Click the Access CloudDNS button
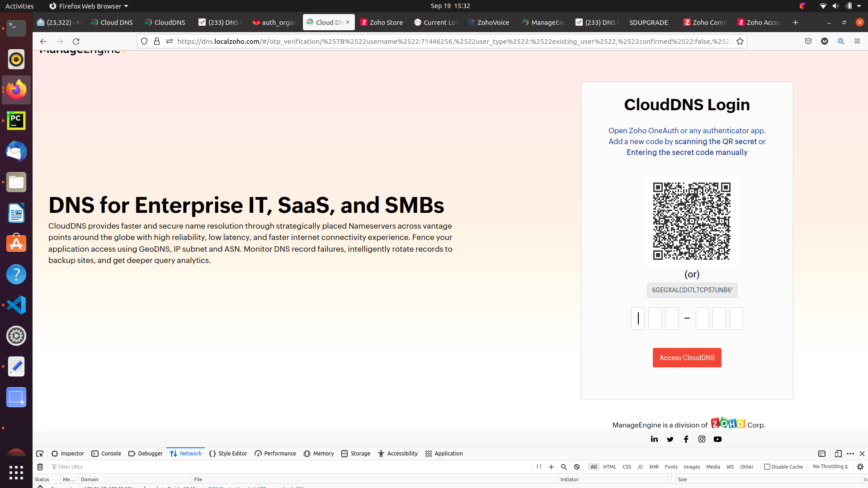 tap(687, 357)
